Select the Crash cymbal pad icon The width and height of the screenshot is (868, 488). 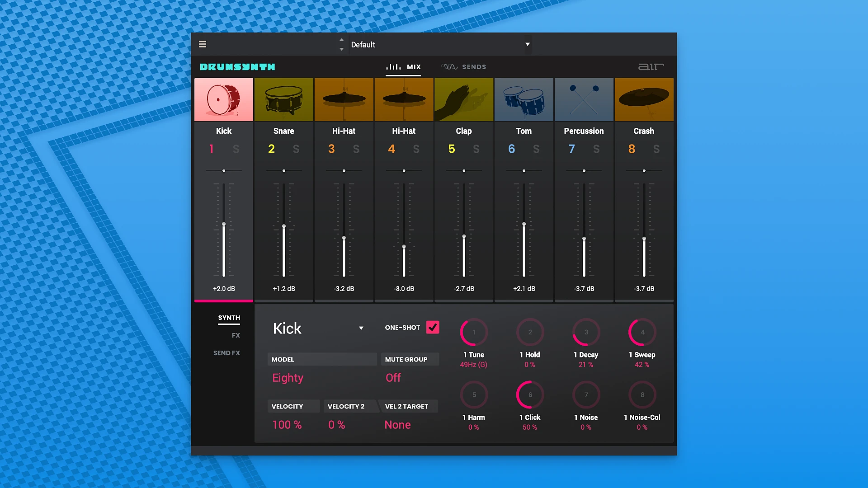(x=643, y=99)
